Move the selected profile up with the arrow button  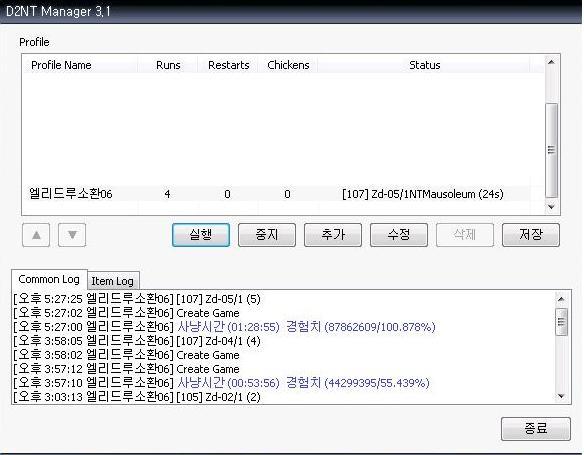pos(36,235)
